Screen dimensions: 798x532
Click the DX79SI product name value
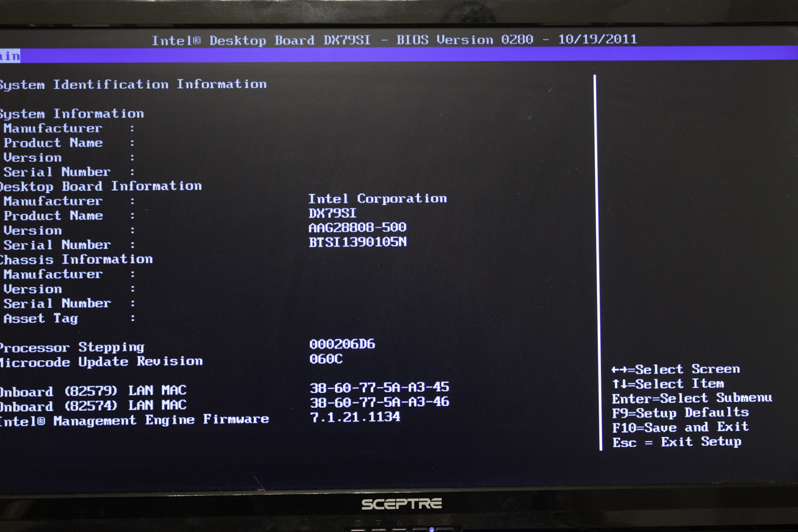(x=332, y=213)
